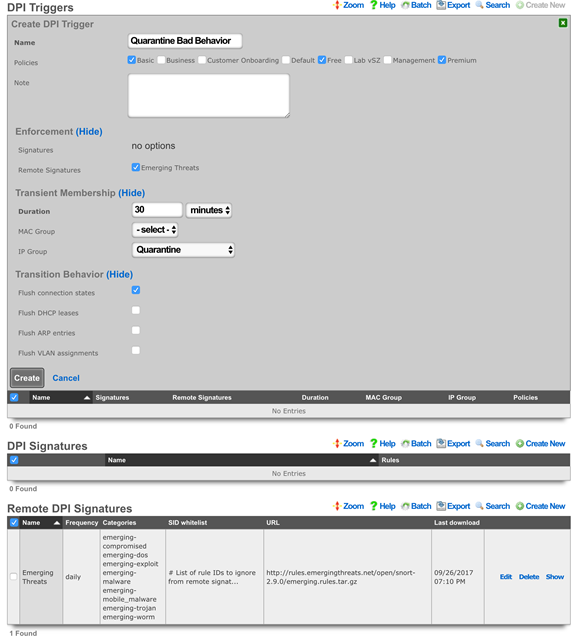Click Batch in DPI Triggers toolbar
585x641 pixels.
coord(416,5)
